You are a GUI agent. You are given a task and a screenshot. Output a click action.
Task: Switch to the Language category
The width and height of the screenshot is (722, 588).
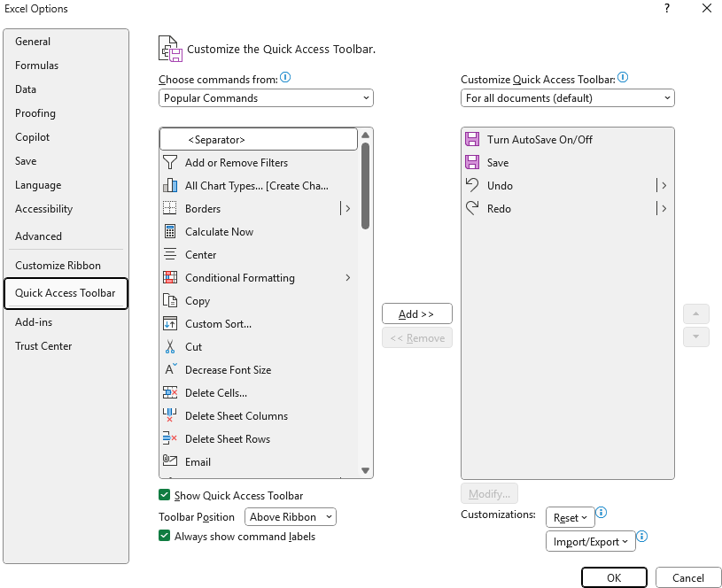[66, 185]
